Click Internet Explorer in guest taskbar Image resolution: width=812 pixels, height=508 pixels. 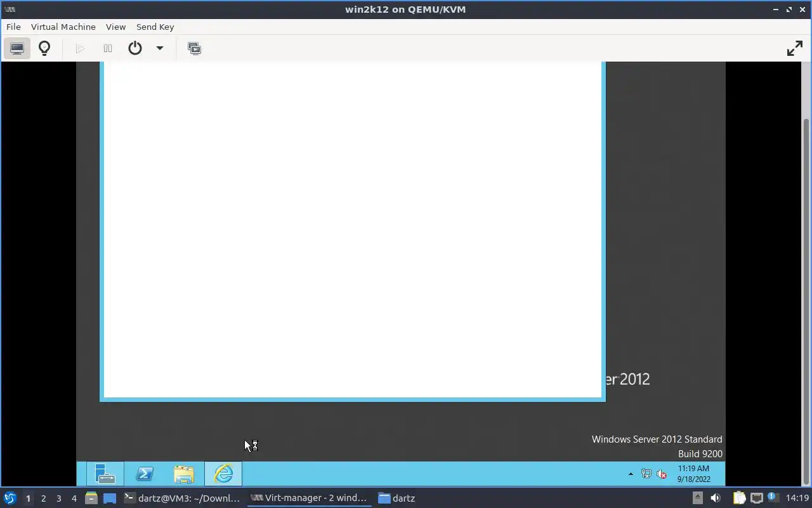pyautogui.click(x=223, y=474)
